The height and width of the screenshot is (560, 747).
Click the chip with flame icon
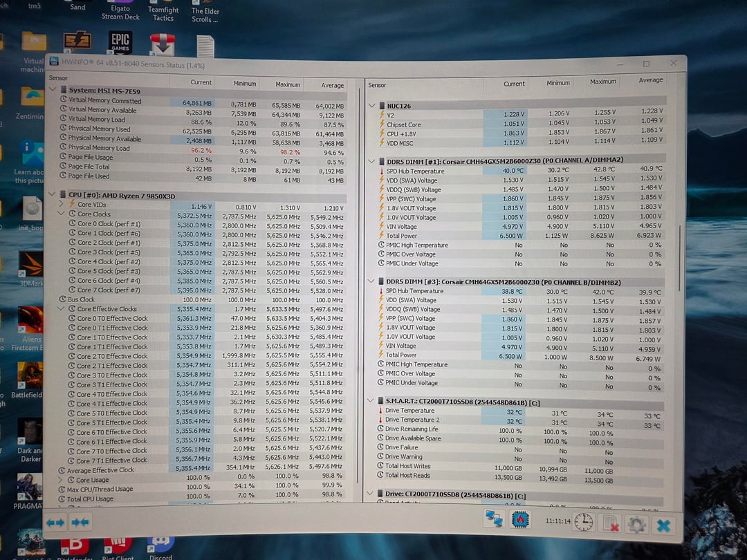[x=520, y=519]
